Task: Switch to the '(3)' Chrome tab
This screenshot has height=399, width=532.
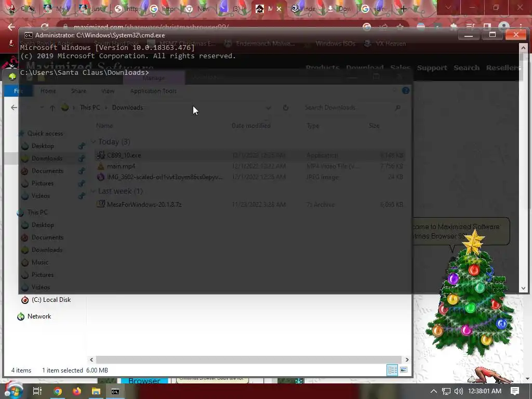Action: 234,9
